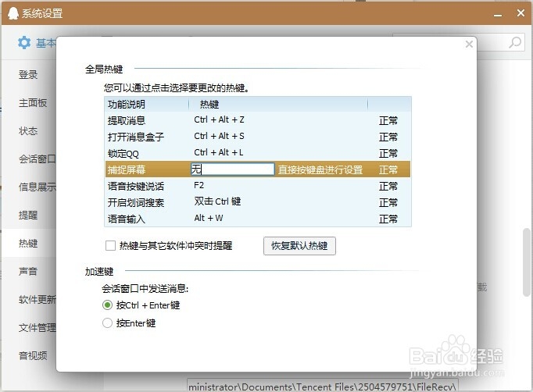Screen dimensions: 533x392
Task: Open the 主面板 settings section
Action: click(x=33, y=103)
